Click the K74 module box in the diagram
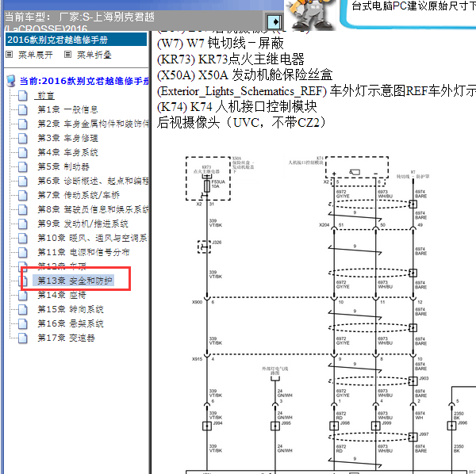This screenshot has height=474, width=476. click(357, 167)
